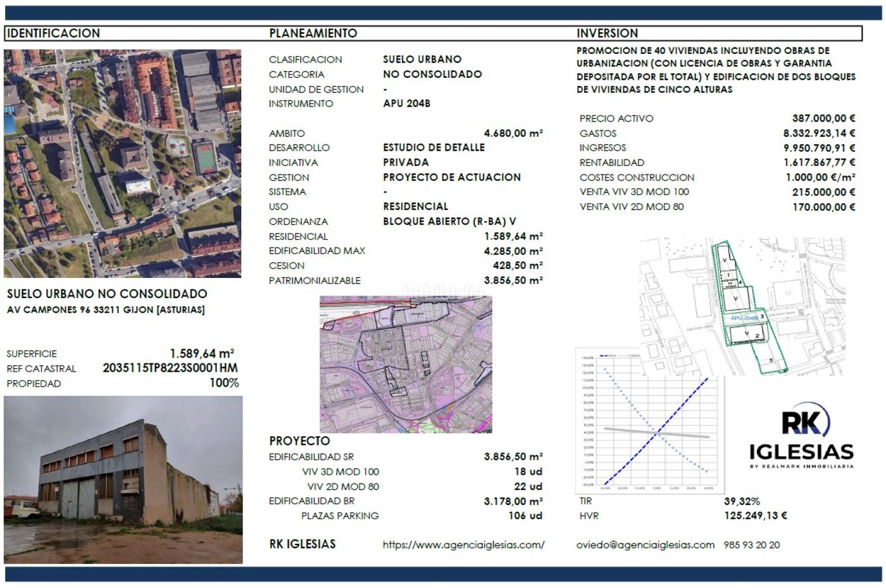Viewport: 886px width, 588px height.
Task: Click the APU 204B instrument value
Action: 406,104
